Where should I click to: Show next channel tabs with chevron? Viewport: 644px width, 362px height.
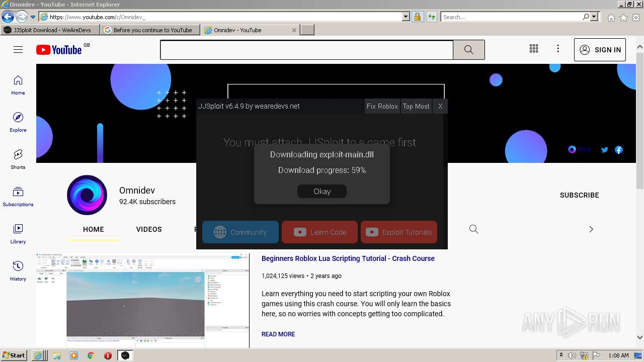point(591,229)
